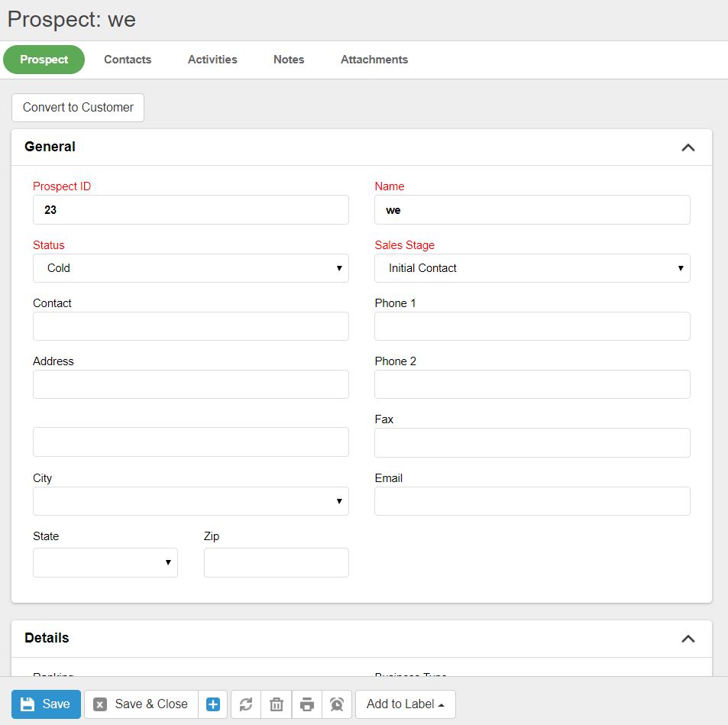
Task: Click the trash delete icon
Action: coord(277,704)
